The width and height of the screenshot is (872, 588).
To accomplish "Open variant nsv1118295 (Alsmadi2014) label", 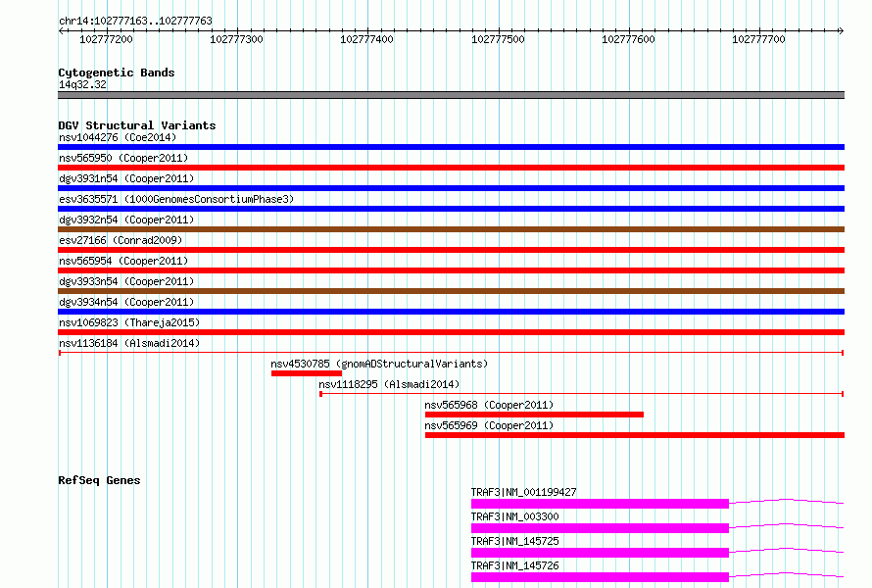I will tap(389, 384).
